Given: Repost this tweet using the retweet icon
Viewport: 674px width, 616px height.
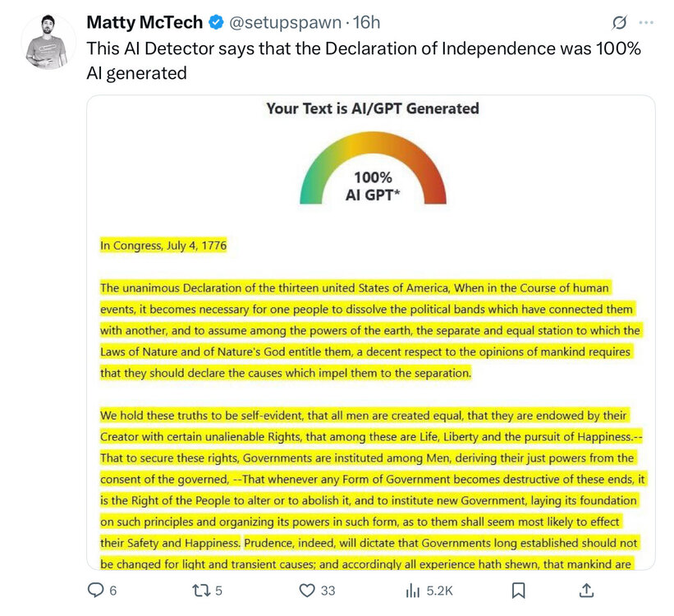Looking at the screenshot, I should click(203, 590).
